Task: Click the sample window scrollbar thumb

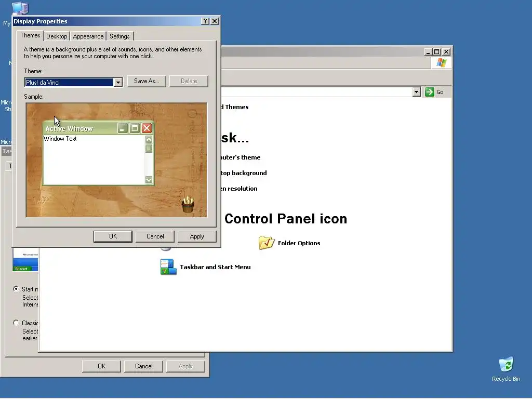Action: coord(149,148)
